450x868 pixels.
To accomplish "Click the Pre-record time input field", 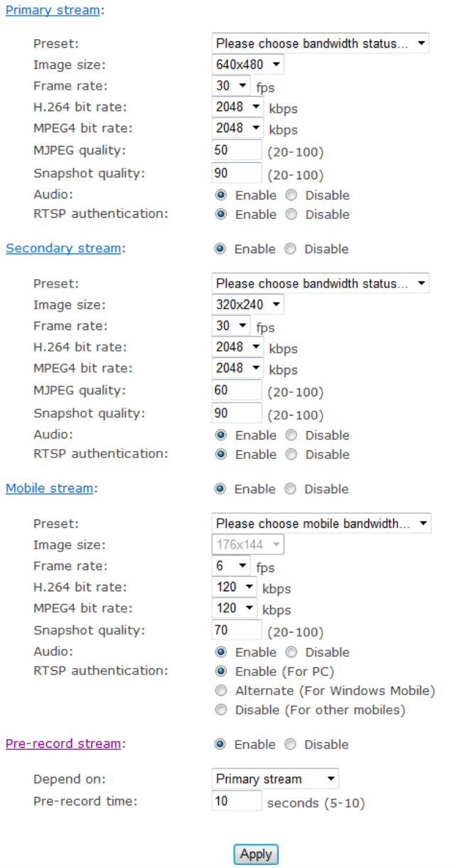I will coord(237,800).
